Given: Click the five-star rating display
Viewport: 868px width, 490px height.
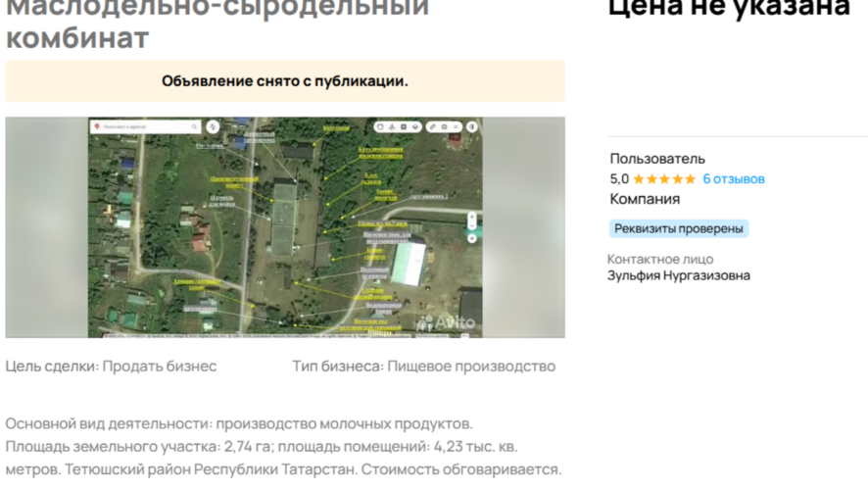Looking at the screenshot, I should click(663, 178).
